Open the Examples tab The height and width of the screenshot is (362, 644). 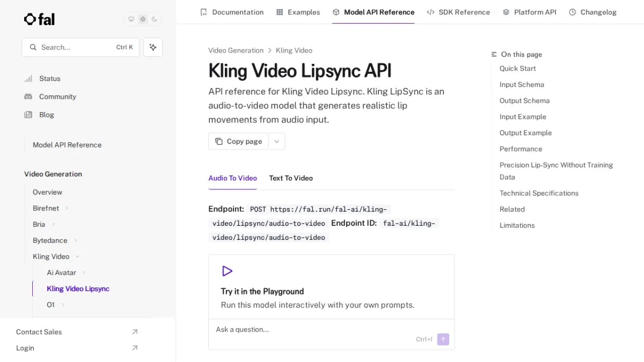(x=298, y=12)
